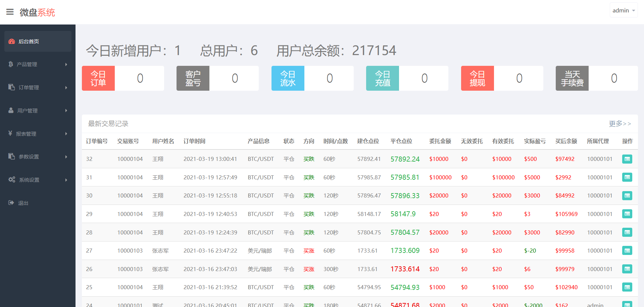Click 委托金额 value $100000
644x307 pixels.
click(440, 177)
